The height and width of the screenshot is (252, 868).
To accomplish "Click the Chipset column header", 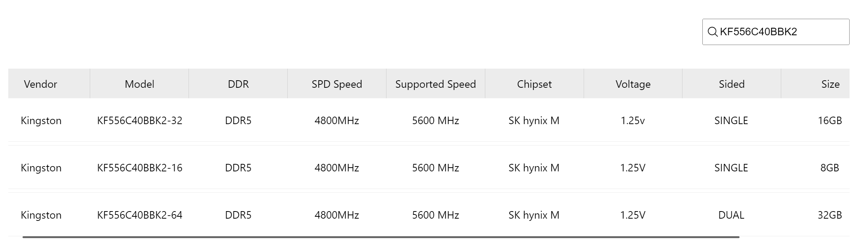I will (x=534, y=84).
